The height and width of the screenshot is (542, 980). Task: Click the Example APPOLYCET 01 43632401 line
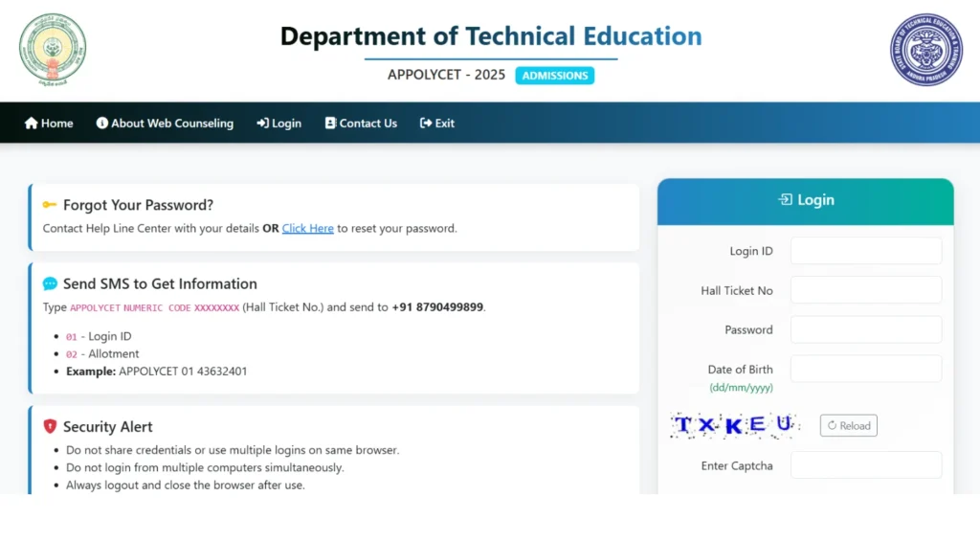click(156, 371)
